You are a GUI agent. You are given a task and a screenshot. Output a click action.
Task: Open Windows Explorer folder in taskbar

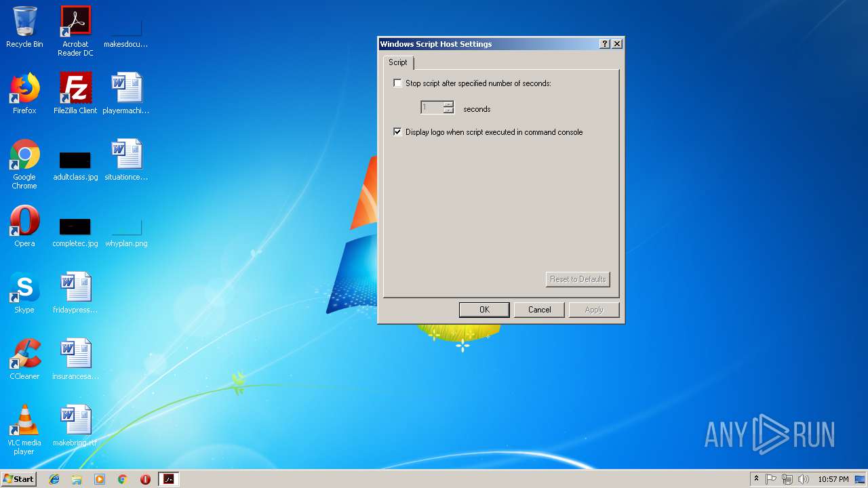tap(77, 479)
